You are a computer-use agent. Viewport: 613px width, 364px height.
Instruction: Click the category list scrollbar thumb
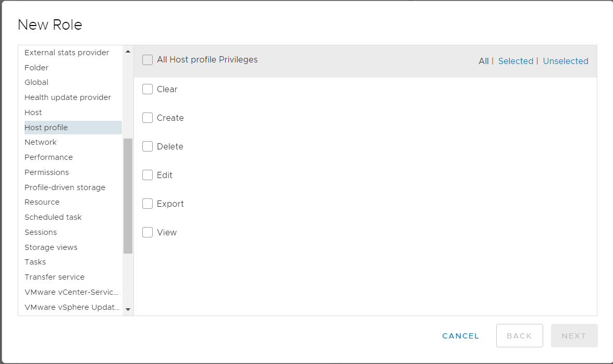coord(128,196)
